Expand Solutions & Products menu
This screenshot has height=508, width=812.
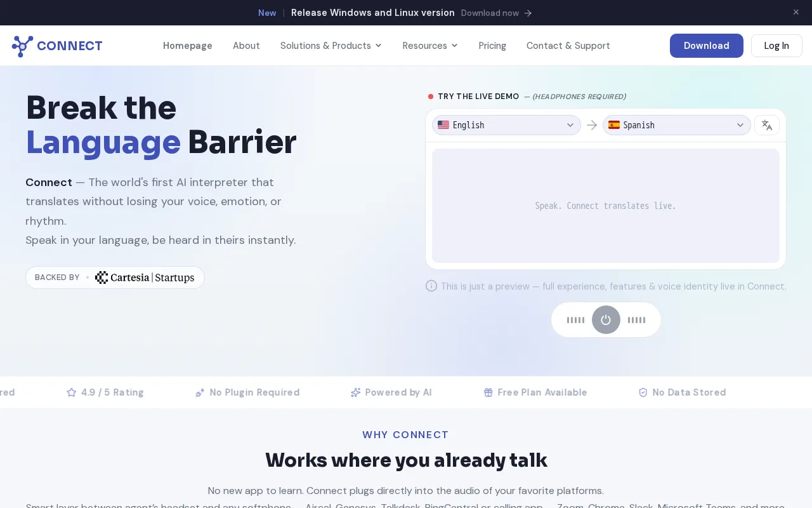(331, 46)
